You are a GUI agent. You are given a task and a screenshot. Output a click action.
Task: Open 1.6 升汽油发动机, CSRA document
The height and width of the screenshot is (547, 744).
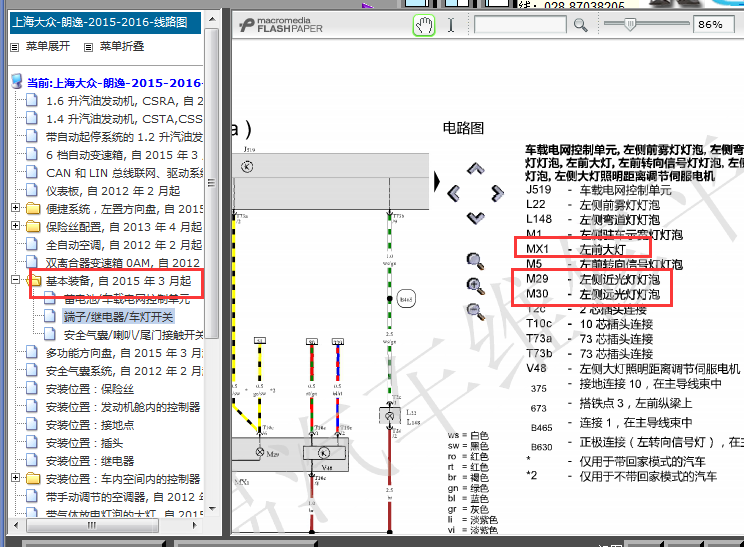124,101
